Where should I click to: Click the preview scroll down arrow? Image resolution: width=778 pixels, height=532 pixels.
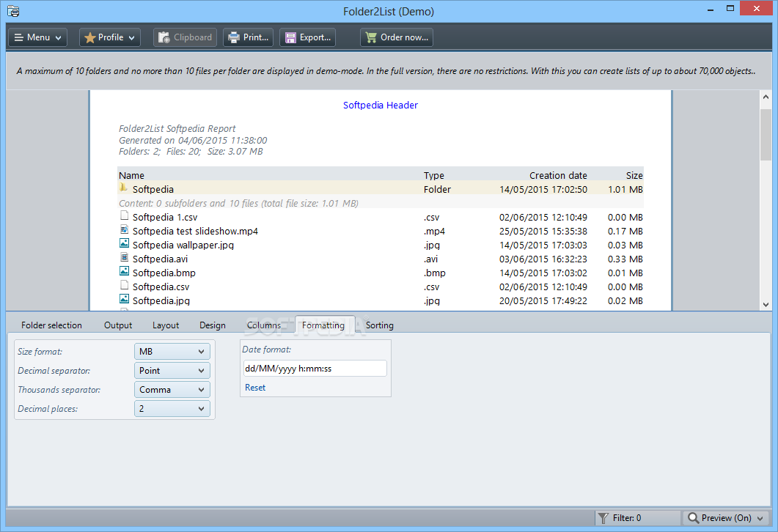[x=766, y=304]
